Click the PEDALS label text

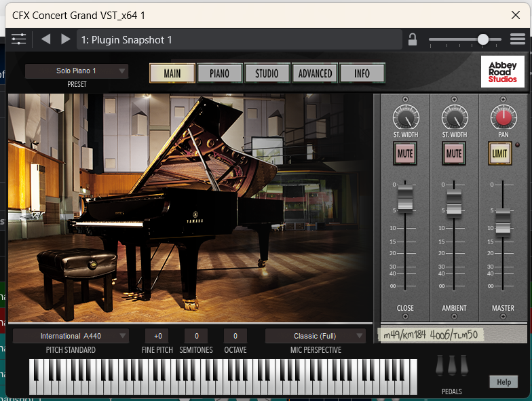(x=452, y=392)
